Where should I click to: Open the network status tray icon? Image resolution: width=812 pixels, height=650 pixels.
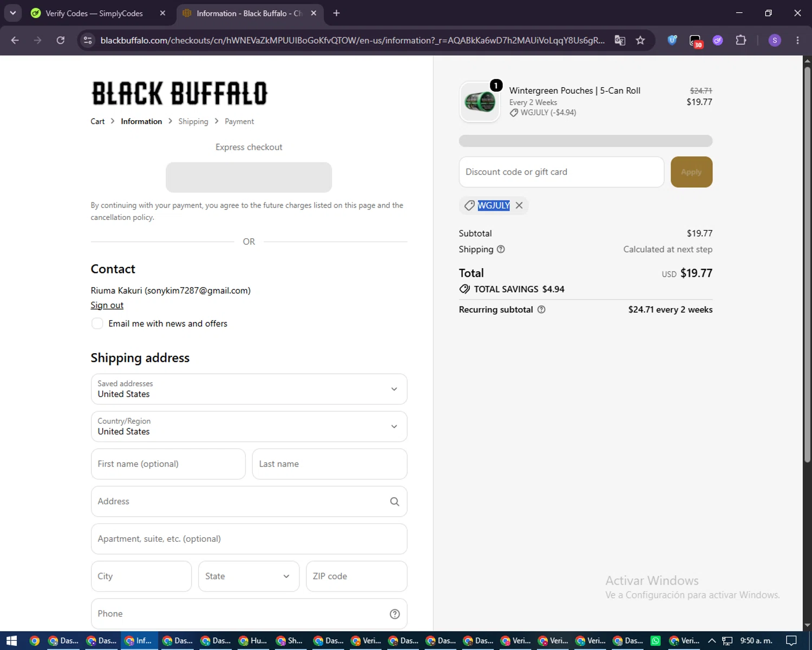(727, 641)
